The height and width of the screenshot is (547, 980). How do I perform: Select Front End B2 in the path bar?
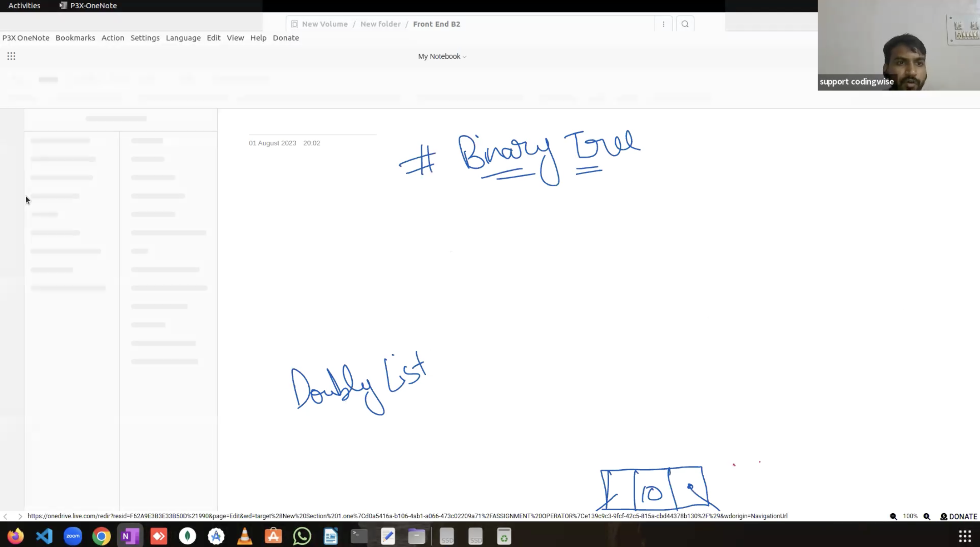click(436, 24)
